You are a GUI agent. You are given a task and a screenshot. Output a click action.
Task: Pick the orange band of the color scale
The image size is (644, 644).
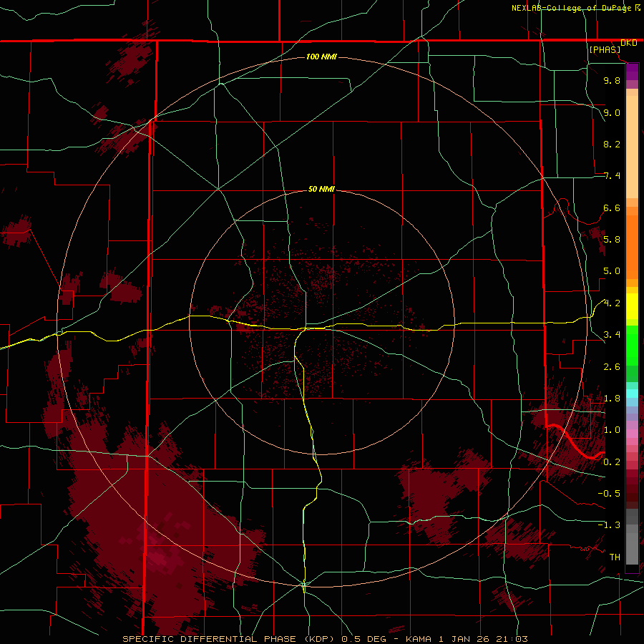[x=632, y=246]
